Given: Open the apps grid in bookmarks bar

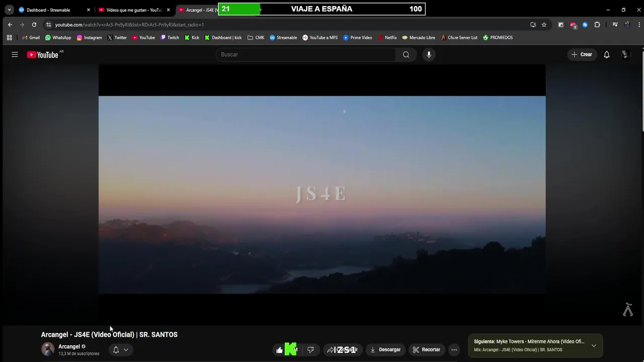Looking at the screenshot, I should [9, 38].
